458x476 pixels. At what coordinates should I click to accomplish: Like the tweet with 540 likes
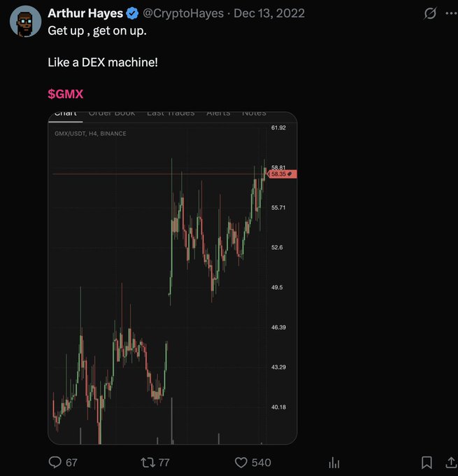click(241, 462)
